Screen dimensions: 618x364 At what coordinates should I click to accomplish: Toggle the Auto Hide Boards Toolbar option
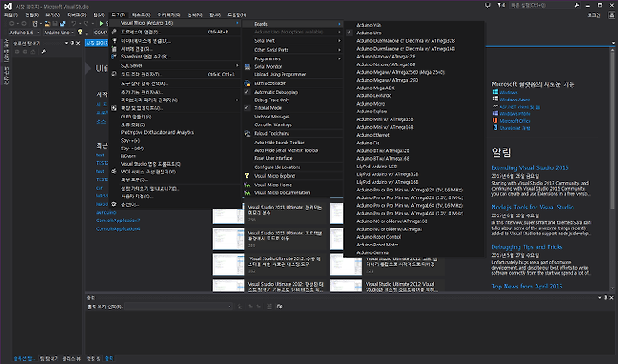pos(293,143)
